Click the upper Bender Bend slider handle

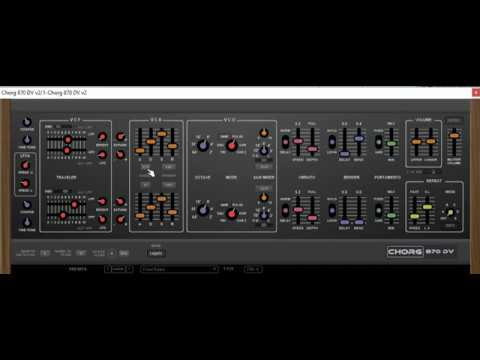[359, 138]
